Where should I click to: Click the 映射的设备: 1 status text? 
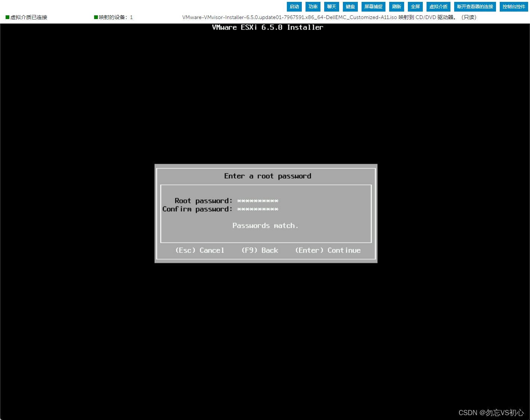tap(116, 17)
